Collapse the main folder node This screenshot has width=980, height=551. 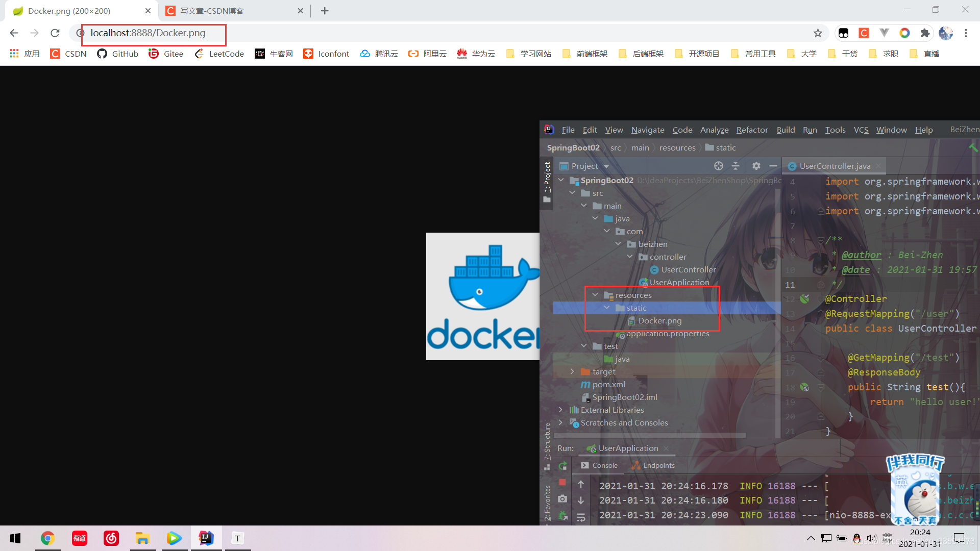tap(583, 206)
